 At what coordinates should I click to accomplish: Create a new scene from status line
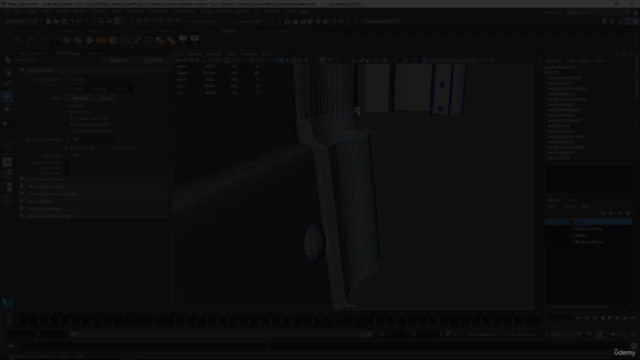(48, 21)
